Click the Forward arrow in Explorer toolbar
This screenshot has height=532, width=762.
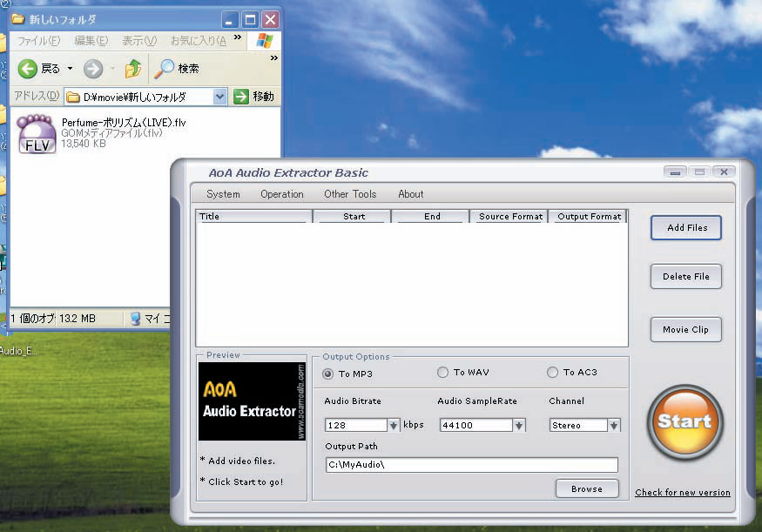(93, 69)
